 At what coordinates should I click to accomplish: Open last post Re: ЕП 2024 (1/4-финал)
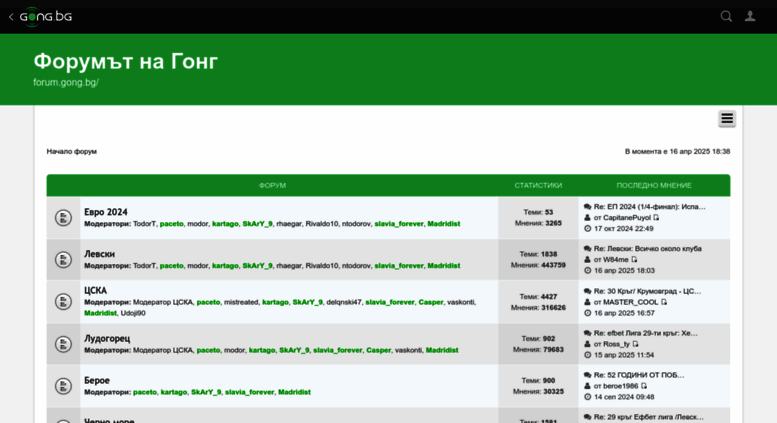(650, 207)
